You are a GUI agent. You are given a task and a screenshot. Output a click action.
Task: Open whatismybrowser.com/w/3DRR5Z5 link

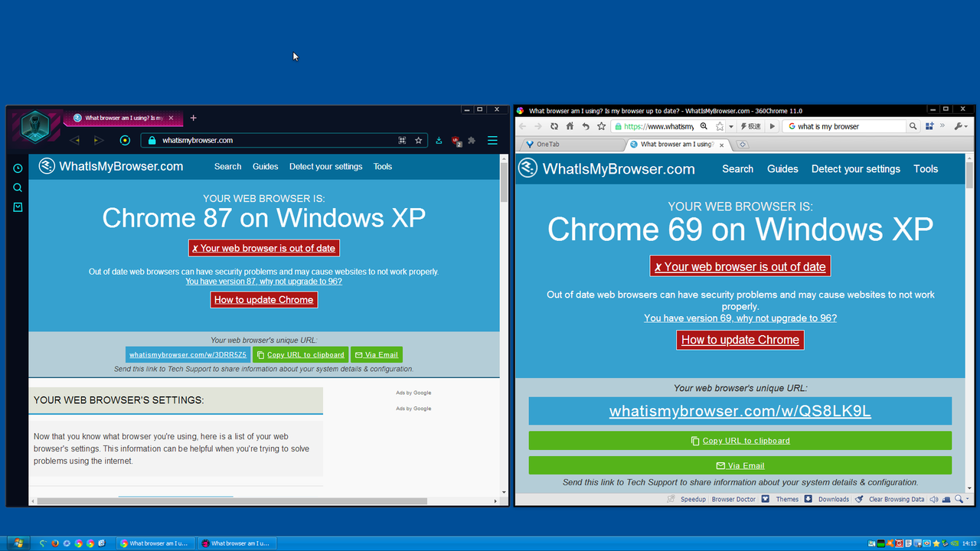188,355
